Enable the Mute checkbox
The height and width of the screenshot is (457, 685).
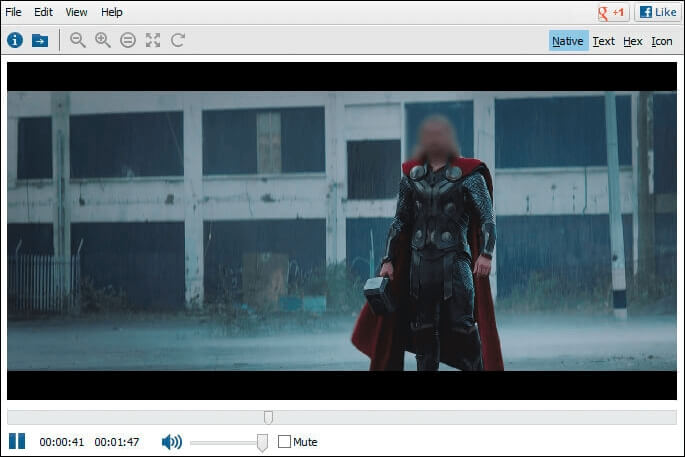[x=284, y=442]
